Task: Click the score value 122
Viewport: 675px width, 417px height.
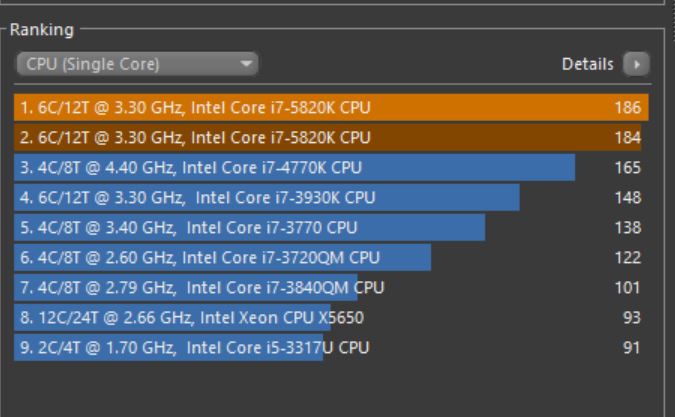Action: point(628,257)
